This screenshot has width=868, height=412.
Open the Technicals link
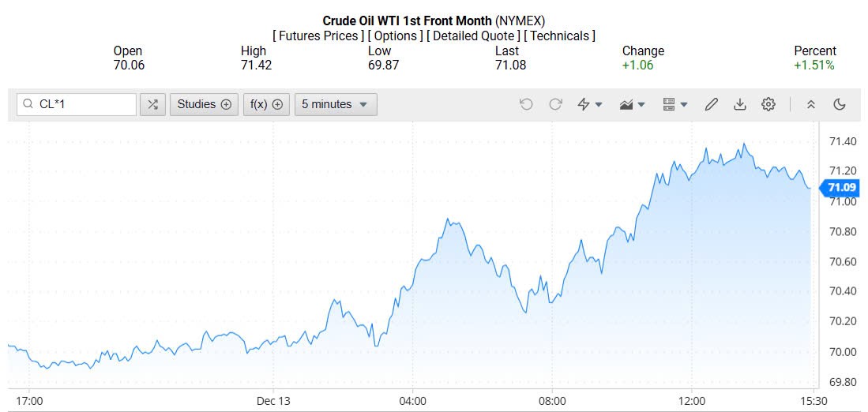560,36
